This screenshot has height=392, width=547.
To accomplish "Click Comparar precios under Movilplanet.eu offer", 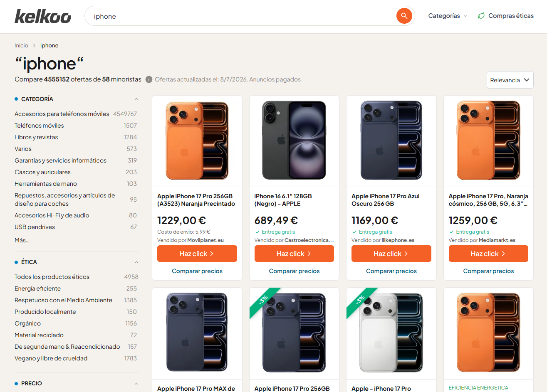I will [x=197, y=271].
